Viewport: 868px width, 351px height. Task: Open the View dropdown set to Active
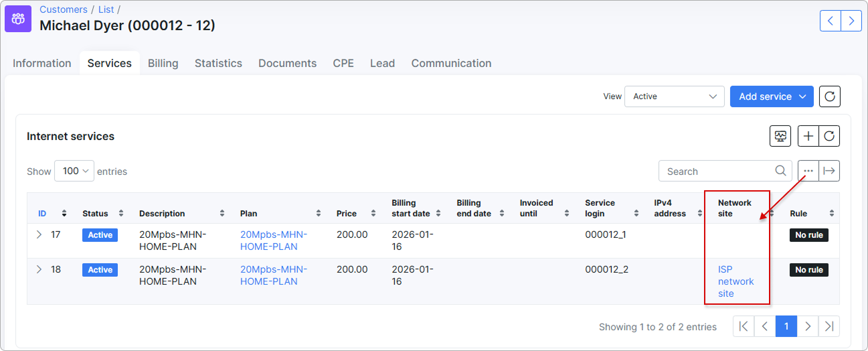pos(675,96)
